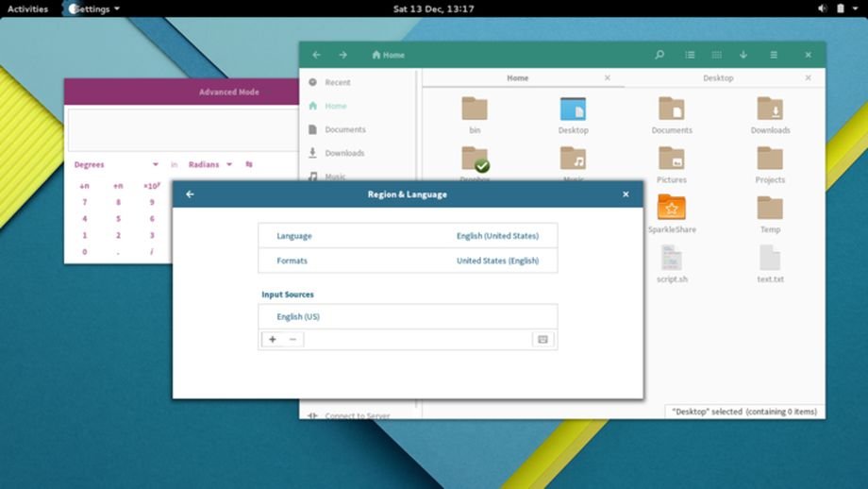Click the Files back navigation arrow
868x489 pixels.
(316, 55)
